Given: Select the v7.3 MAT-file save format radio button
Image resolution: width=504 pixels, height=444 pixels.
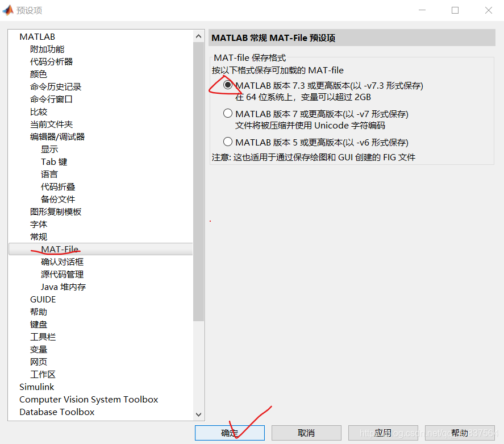Looking at the screenshot, I should (x=228, y=85).
